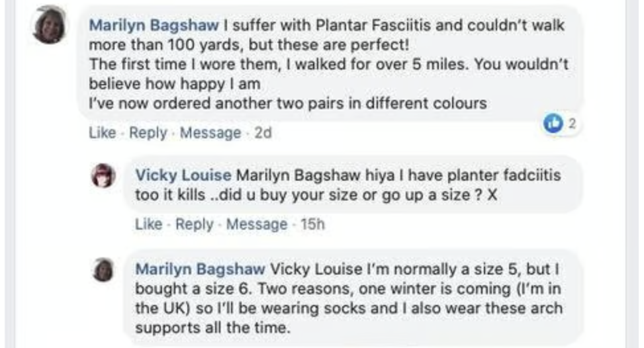Message Vicky Louise from her reply
This screenshot has width=644, height=348.
click(x=256, y=224)
